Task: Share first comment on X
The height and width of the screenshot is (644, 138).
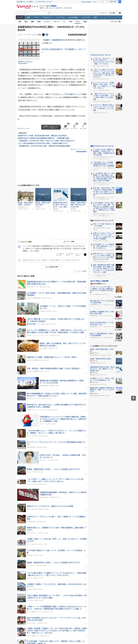Action: coord(85,254)
